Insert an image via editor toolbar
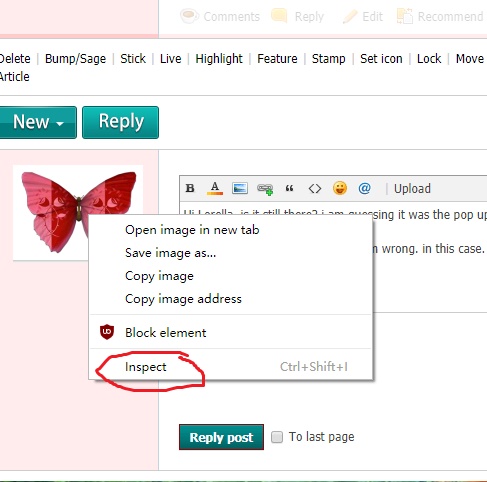 [240, 188]
